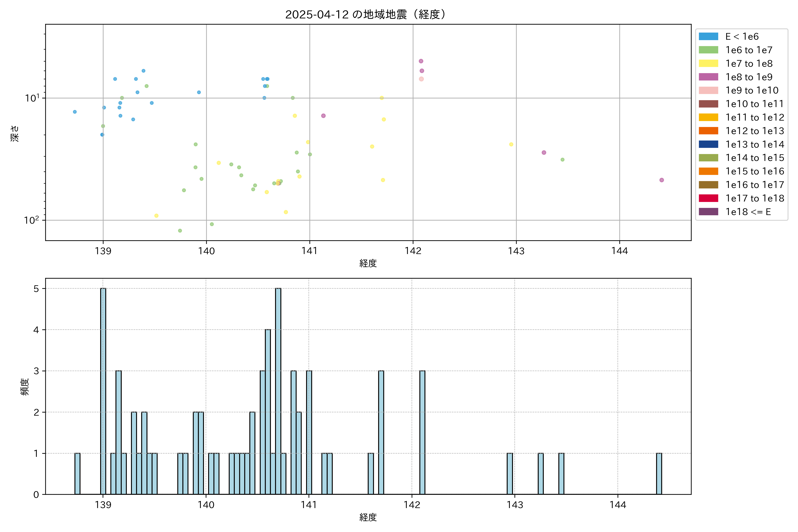Screen dimensions: 798x532
Task: Click the histogram bar of height 4
Action: click(268, 412)
